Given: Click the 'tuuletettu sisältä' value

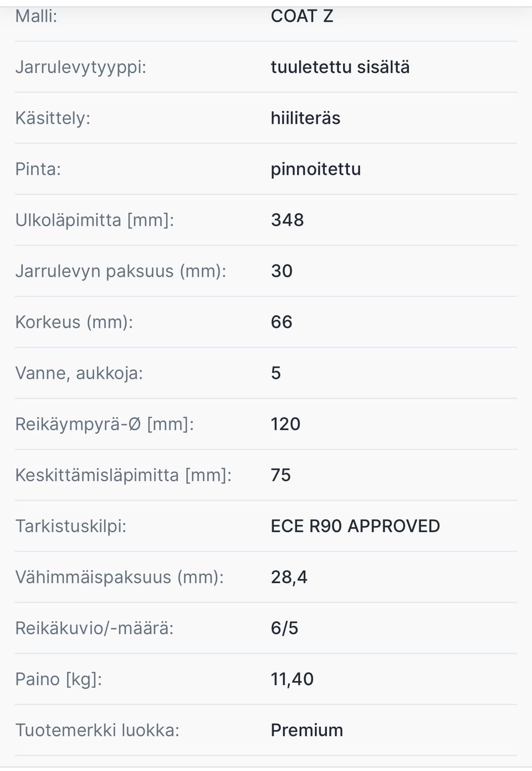Looking at the screenshot, I should (340, 67).
